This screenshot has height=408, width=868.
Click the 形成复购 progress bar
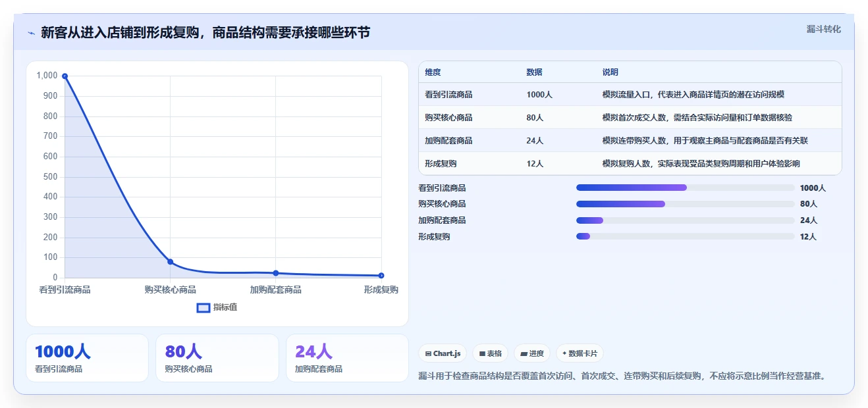pos(685,236)
